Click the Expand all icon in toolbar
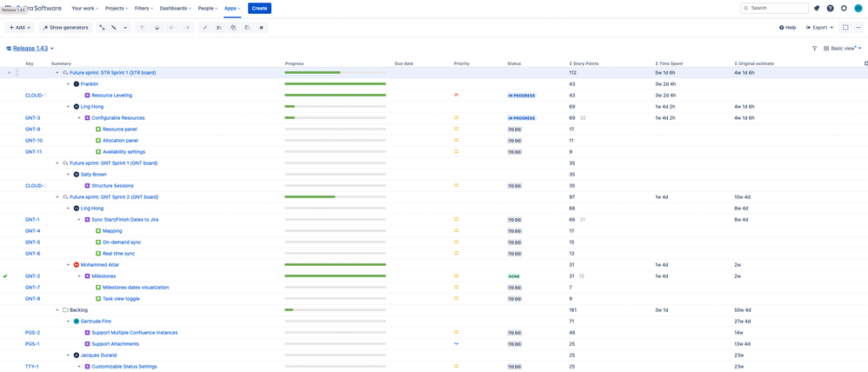 (x=102, y=27)
